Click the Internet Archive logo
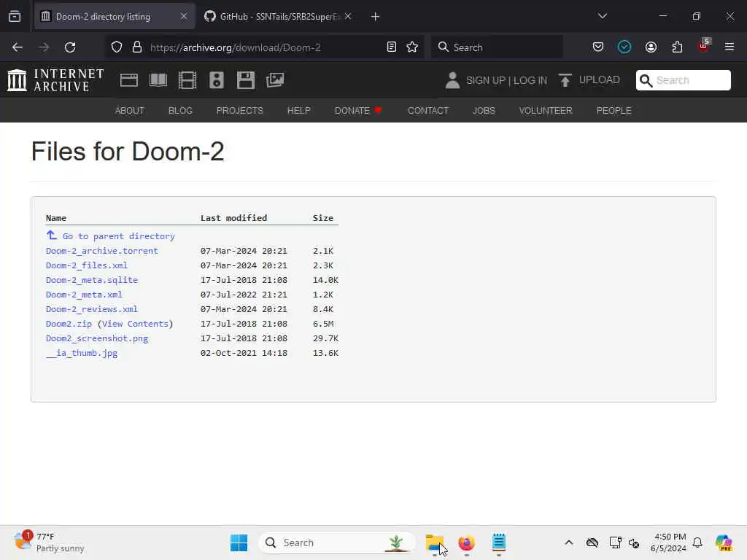 55,80
